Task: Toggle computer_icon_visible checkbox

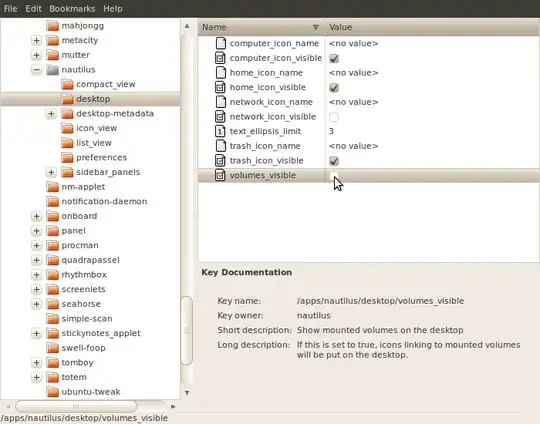Action: click(334, 58)
